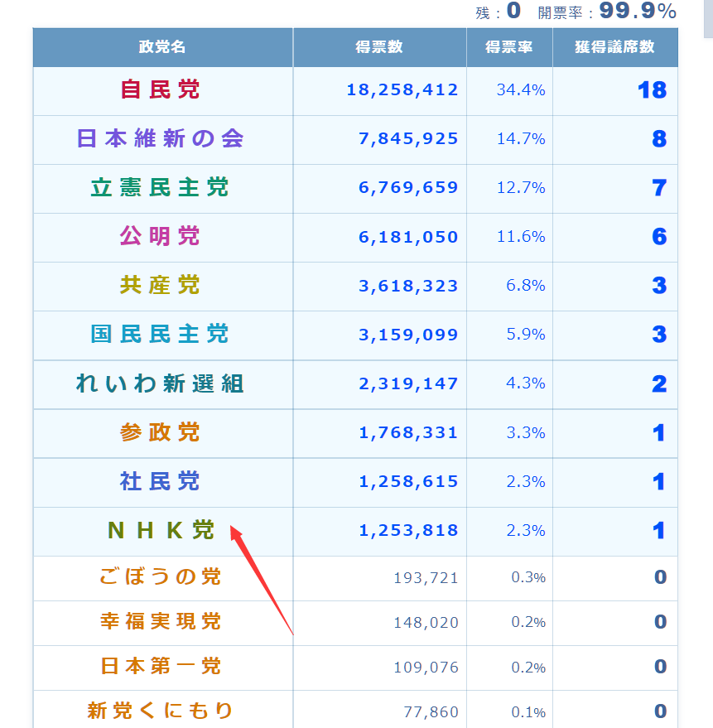
Task: Click the 12.7% vote share
Action: pyautogui.click(x=521, y=187)
